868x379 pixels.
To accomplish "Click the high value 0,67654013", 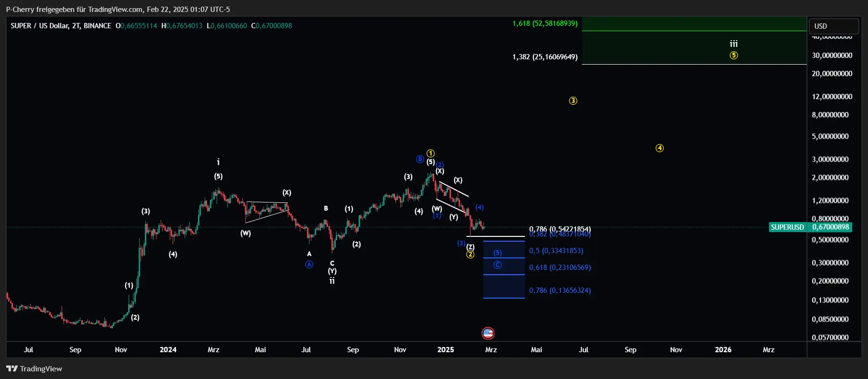I will (x=184, y=26).
